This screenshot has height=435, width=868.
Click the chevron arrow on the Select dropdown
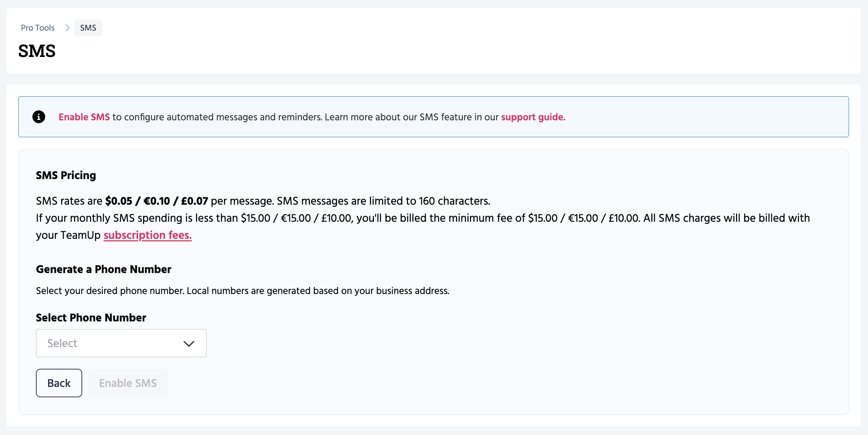pos(189,343)
